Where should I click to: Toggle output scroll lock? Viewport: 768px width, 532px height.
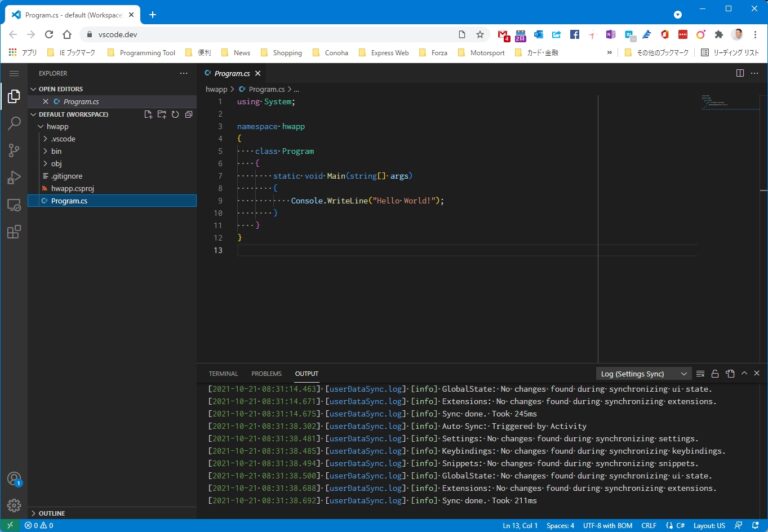pos(715,374)
